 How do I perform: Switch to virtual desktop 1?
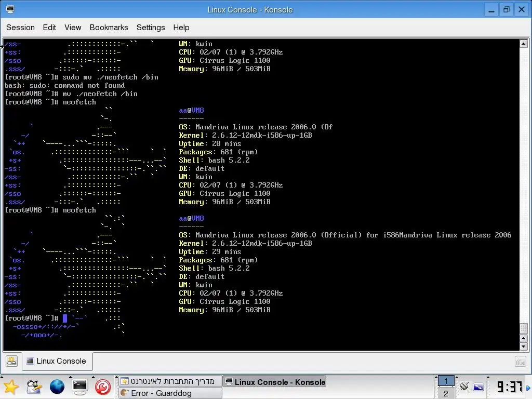pyautogui.click(x=446, y=381)
